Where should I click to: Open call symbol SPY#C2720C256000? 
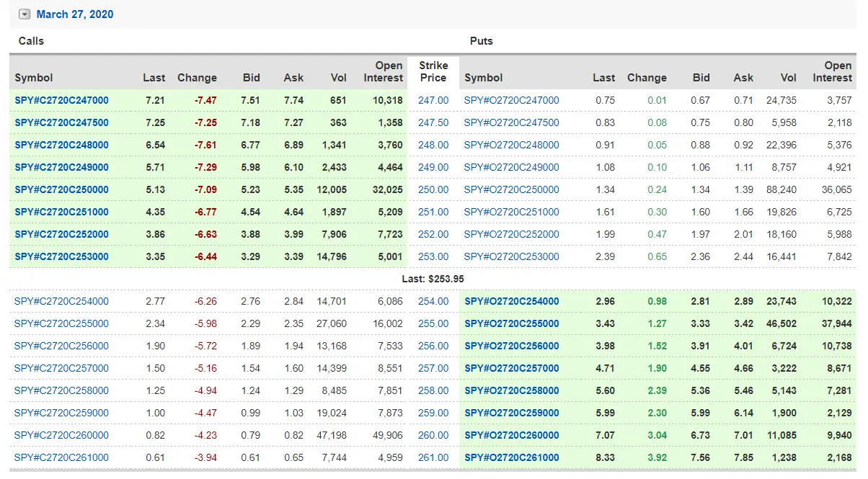coord(62,346)
